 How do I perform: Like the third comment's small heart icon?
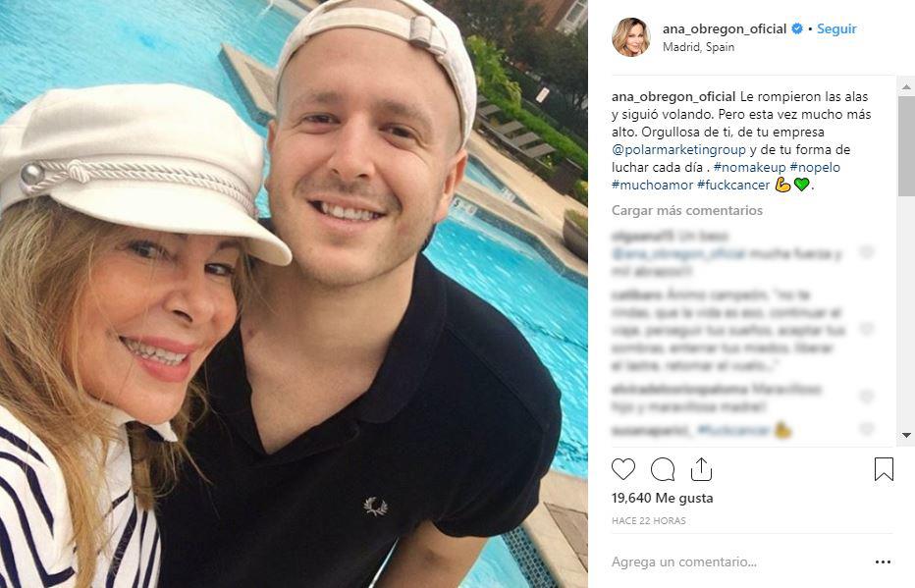pos(867,397)
